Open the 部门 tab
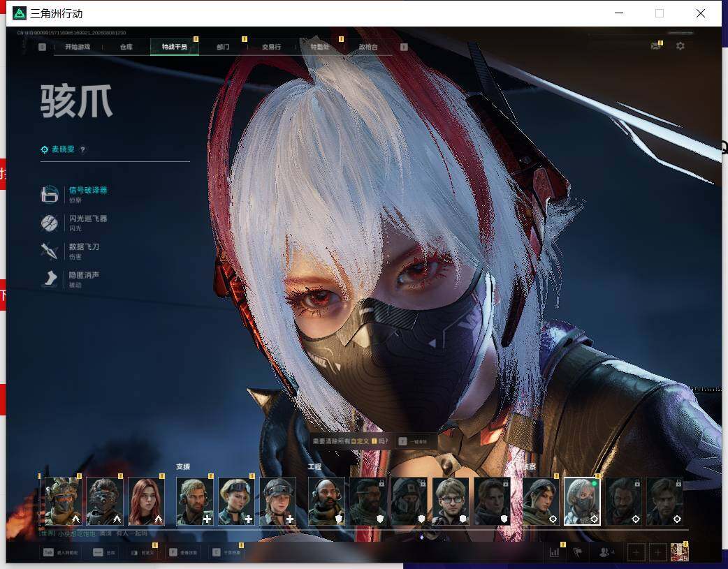This screenshot has height=569, width=728. 223,47
